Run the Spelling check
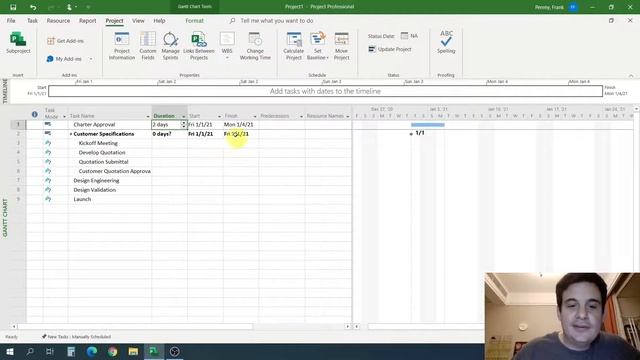 [x=446, y=42]
